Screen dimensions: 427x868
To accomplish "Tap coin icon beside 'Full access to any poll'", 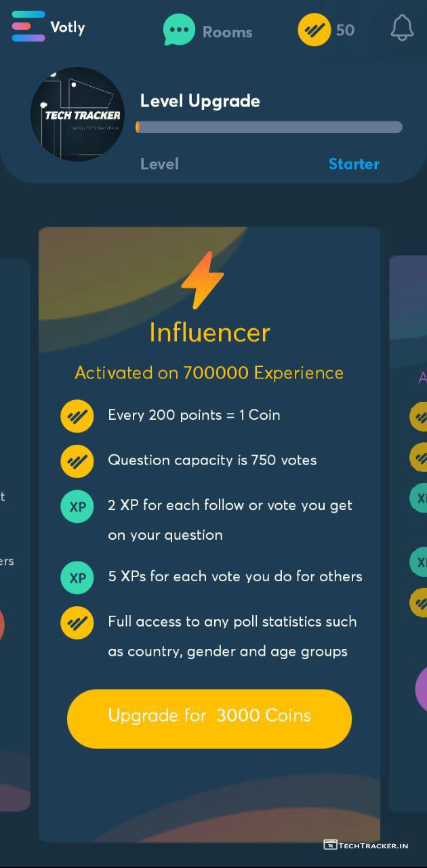I will coord(77,623).
